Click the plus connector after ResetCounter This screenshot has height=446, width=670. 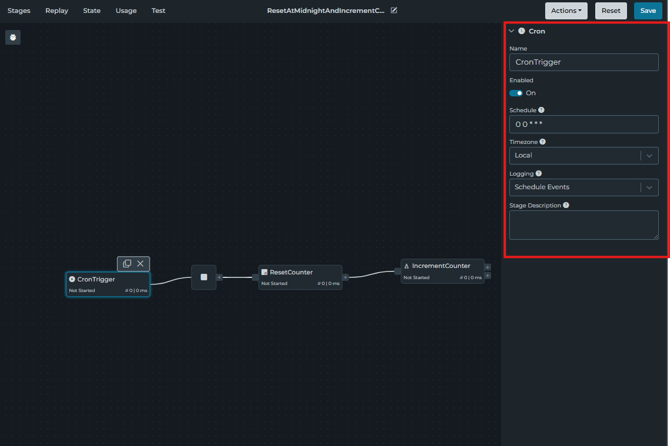(345, 277)
